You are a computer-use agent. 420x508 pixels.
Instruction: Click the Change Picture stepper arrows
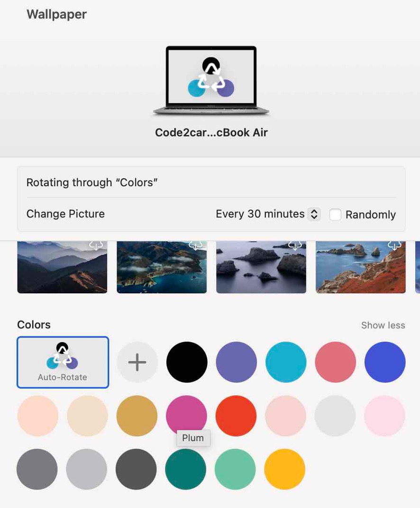pyautogui.click(x=314, y=214)
